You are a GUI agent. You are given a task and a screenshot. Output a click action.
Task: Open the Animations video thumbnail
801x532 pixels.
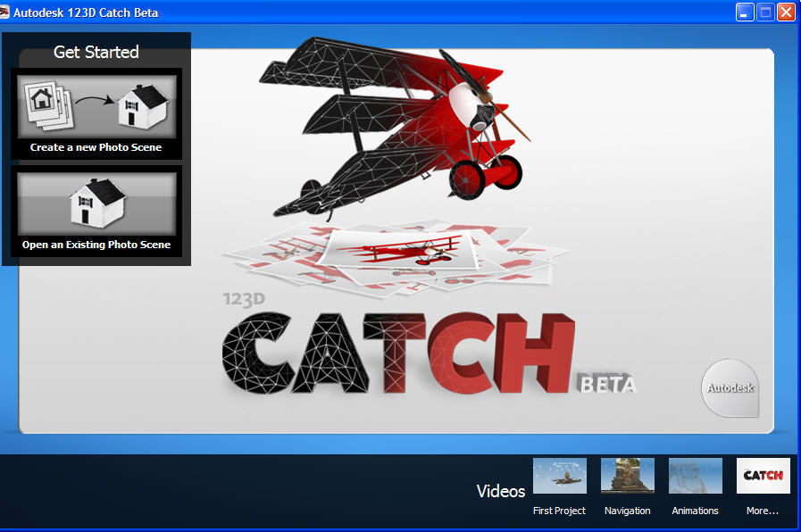pyautogui.click(x=695, y=476)
